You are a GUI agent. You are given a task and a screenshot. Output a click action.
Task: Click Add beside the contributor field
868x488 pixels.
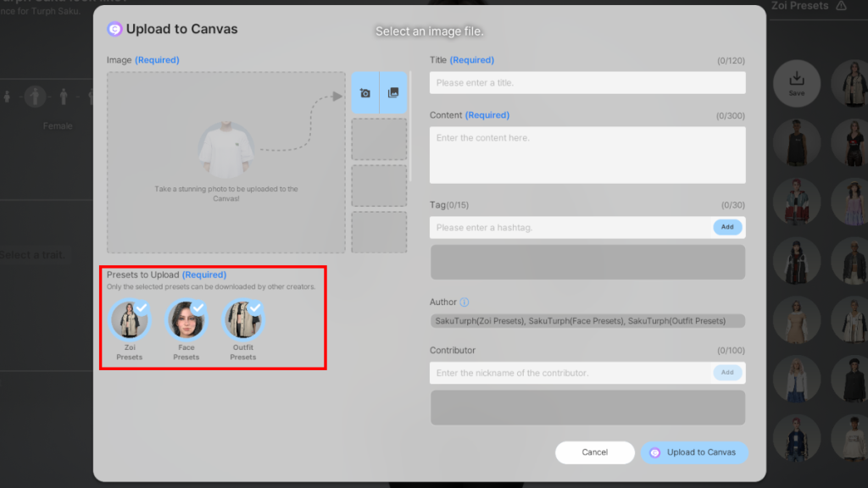[729, 372]
